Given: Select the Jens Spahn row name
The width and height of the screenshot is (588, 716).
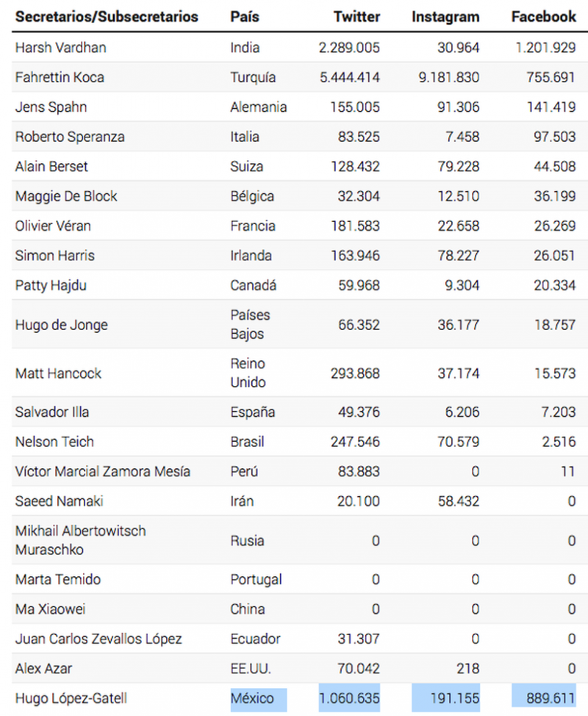Looking at the screenshot, I should (x=51, y=107).
